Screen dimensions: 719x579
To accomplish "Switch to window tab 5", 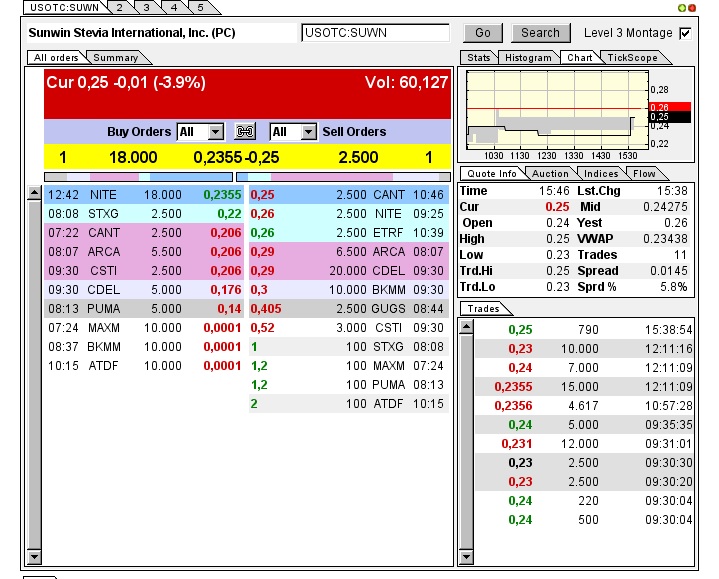I will coord(200,8).
